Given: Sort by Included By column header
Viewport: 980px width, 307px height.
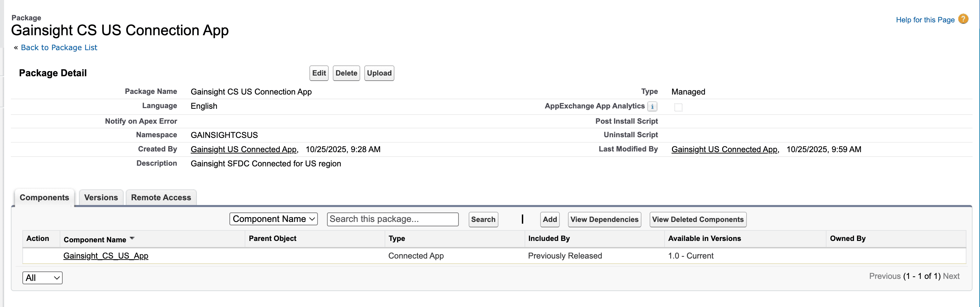Looking at the screenshot, I should 549,239.
